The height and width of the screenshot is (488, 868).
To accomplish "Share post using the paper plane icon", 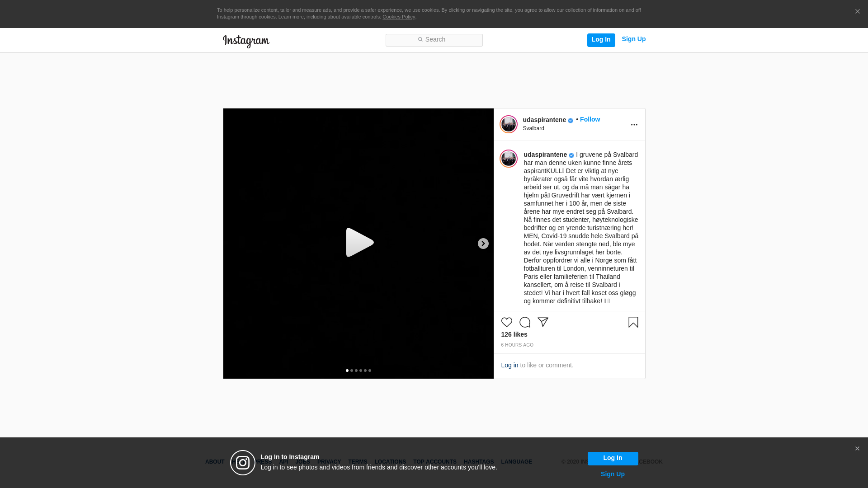I will click(542, 322).
